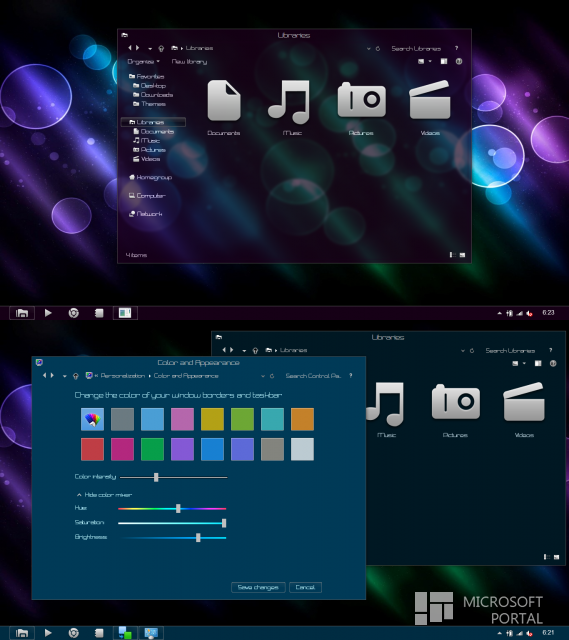Select Homegroup in the navigation pane
Viewport: 569px width, 640px height.
point(150,177)
